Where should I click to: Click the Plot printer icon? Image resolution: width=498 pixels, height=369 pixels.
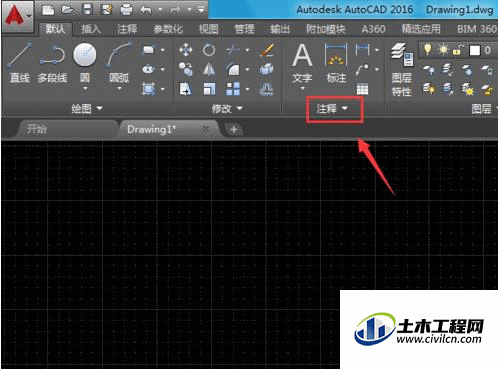[126, 10]
